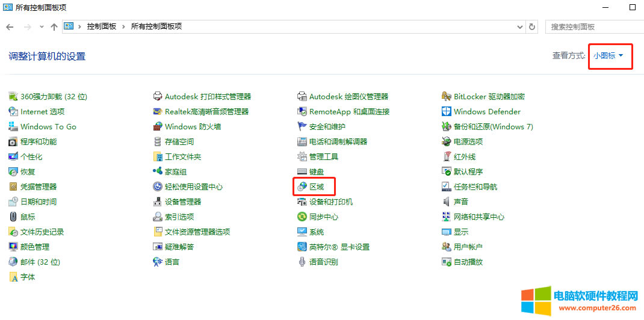Viewport: 644px width, 320px height.
Task: Click the 搜索控制面板 search field
Action: pyautogui.click(x=594, y=26)
